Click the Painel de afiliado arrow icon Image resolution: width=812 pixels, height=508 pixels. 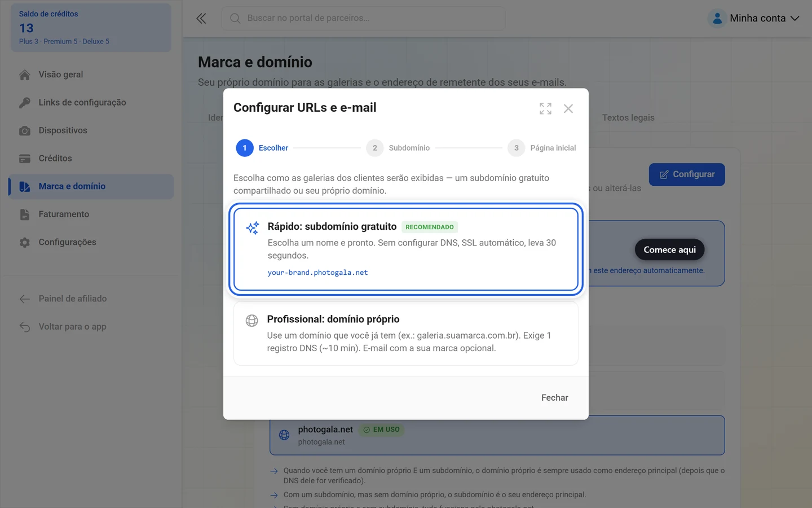click(25, 299)
